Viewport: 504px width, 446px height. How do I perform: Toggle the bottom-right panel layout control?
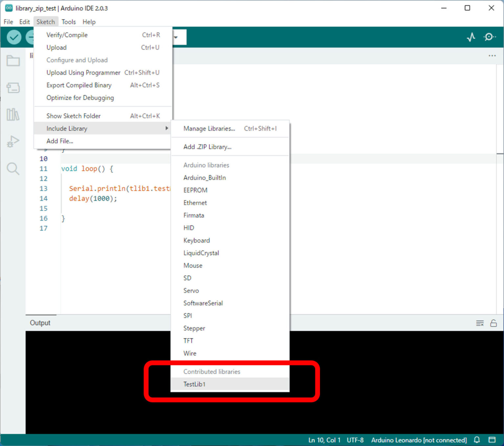pyautogui.click(x=492, y=440)
